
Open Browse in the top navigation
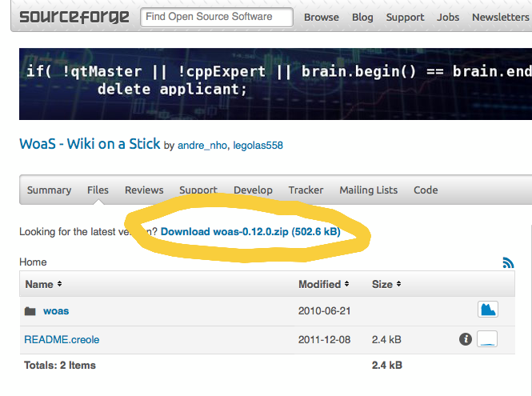click(322, 18)
